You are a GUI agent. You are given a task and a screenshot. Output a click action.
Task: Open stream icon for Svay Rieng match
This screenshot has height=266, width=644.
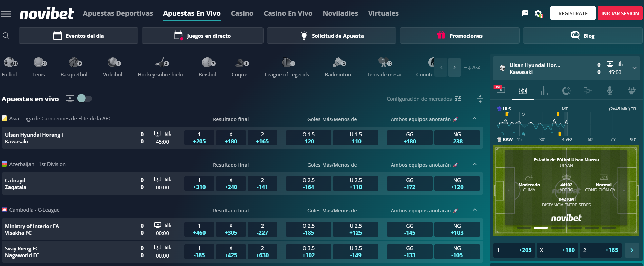coord(158,247)
